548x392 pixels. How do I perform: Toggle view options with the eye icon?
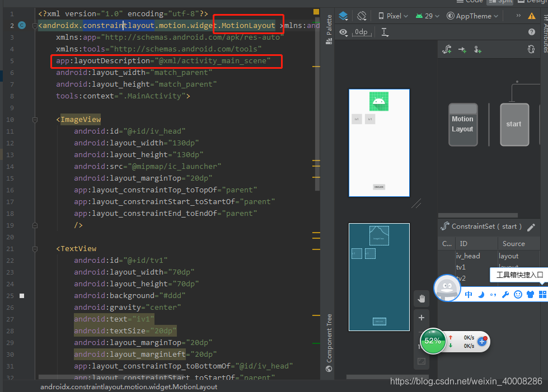point(343,32)
